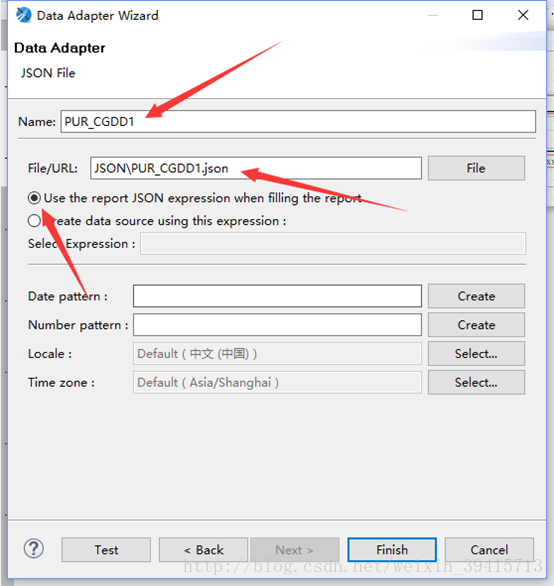Click the Date pattern input field

coord(277,296)
